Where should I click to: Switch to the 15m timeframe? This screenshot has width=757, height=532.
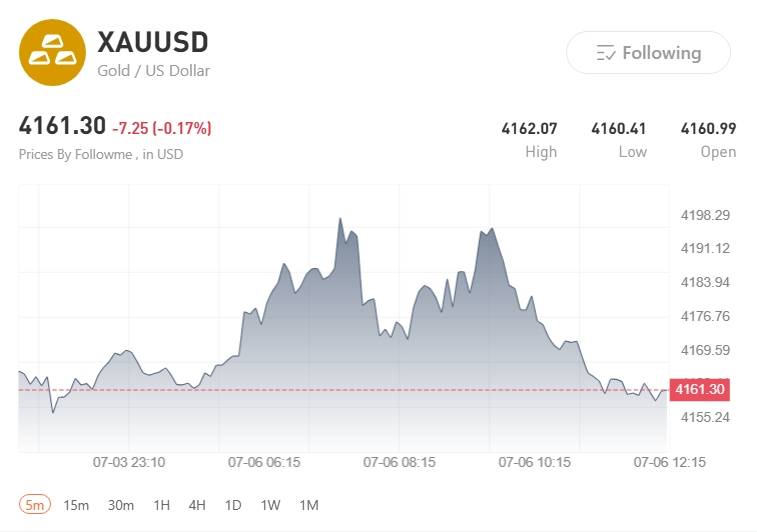(76, 505)
